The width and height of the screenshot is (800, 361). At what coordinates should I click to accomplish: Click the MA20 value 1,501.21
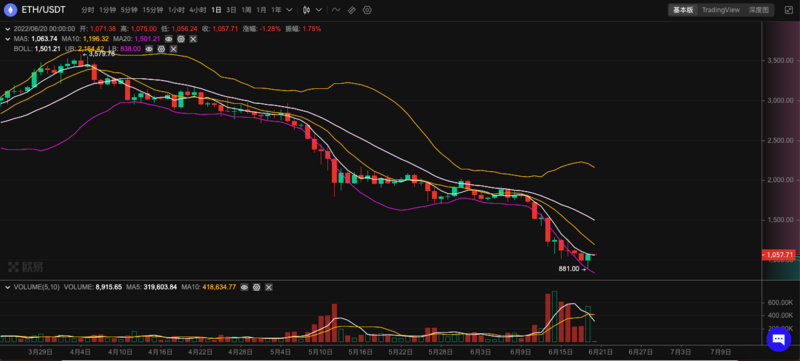147,39
